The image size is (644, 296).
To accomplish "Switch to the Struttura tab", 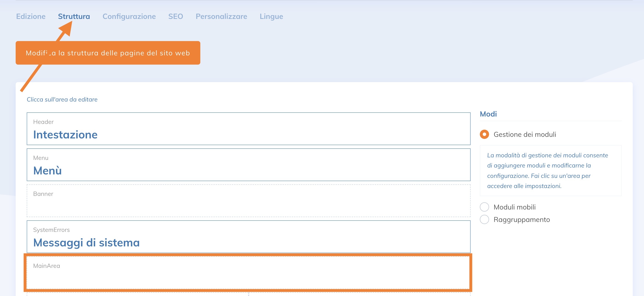I will tap(74, 17).
